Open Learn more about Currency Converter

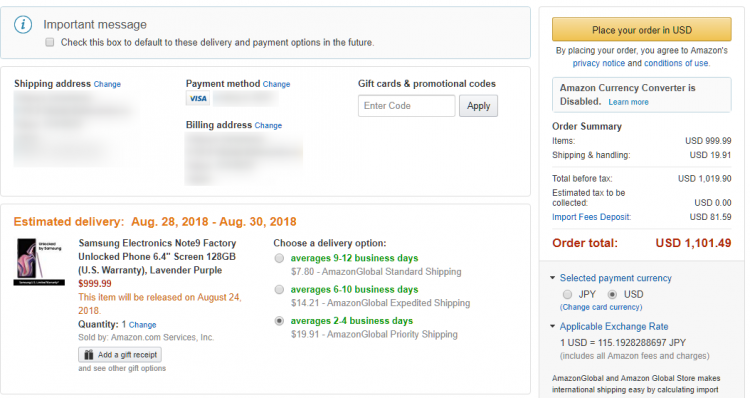coord(629,102)
